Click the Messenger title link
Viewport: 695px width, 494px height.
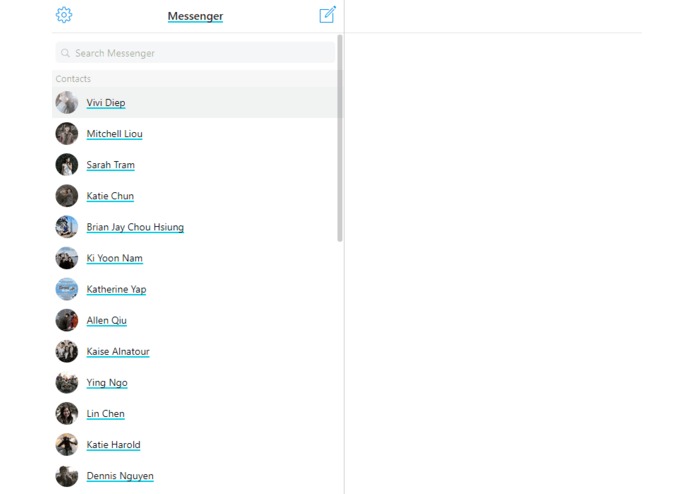[195, 16]
